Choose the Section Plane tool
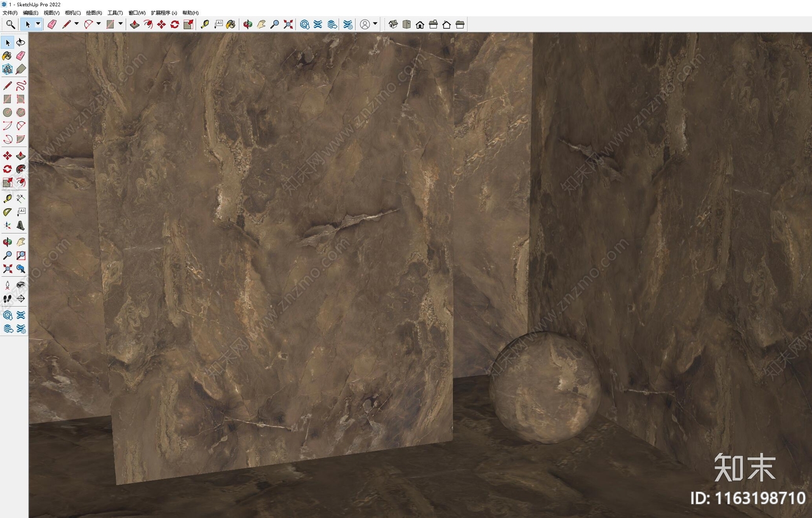Viewport: 812px width, 518px height. 21,299
